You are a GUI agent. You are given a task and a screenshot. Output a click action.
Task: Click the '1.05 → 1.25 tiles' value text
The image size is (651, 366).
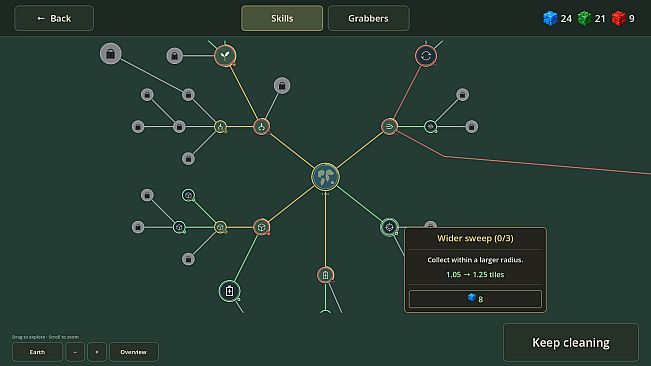click(475, 275)
